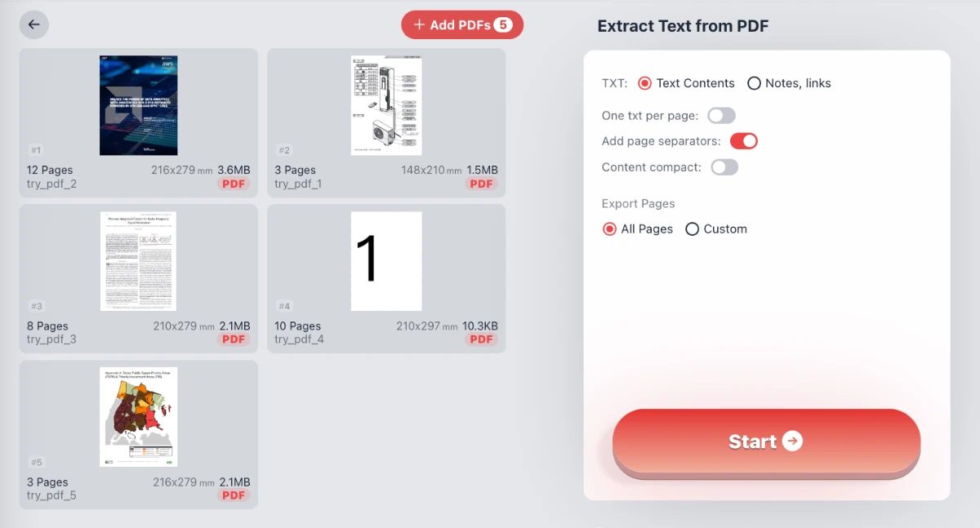The width and height of the screenshot is (980, 528).
Task: Select the try_pdf_5 map thumbnail
Action: tap(137, 416)
